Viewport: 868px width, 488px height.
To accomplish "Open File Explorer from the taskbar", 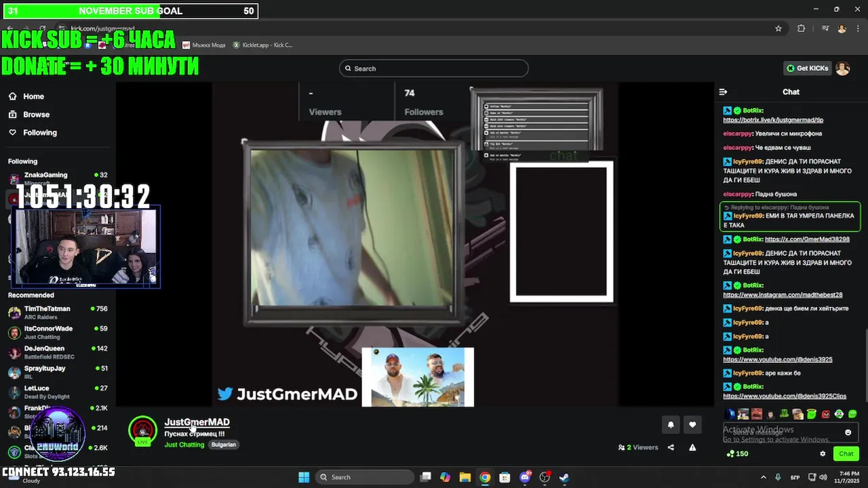I will (465, 477).
